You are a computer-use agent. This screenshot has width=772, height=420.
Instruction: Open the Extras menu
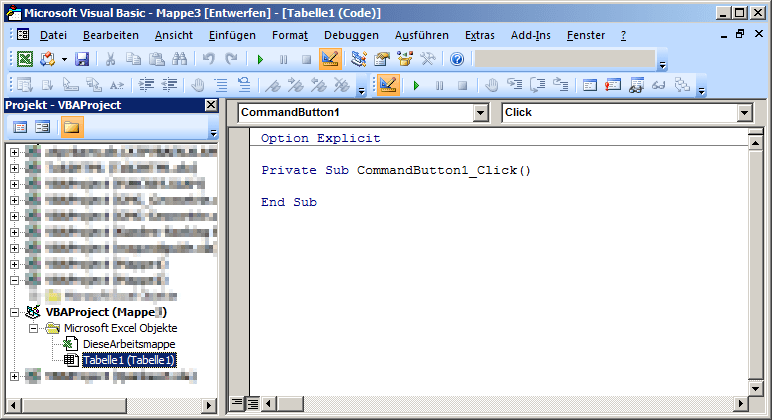pos(480,35)
